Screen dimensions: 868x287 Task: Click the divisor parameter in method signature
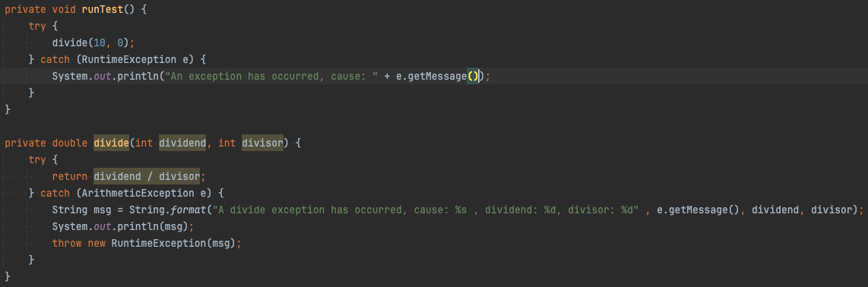pos(262,143)
